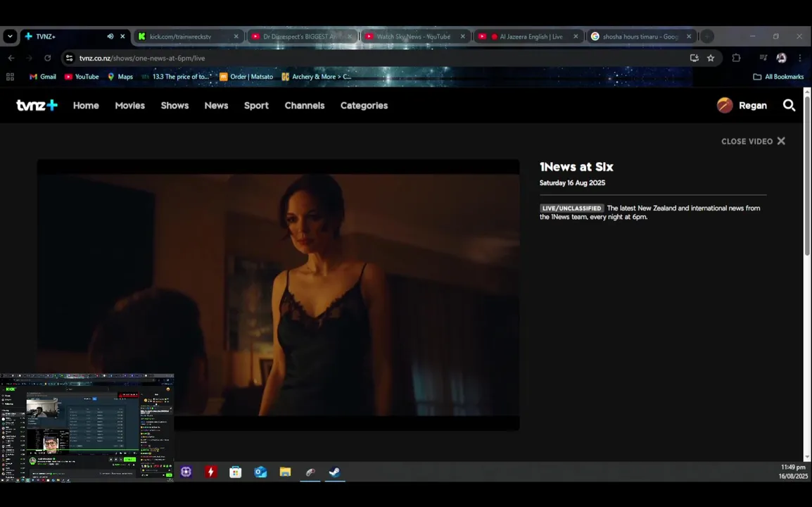Open YouTube bookmark
This screenshot has height=507, width=812.
coord(82,77)
